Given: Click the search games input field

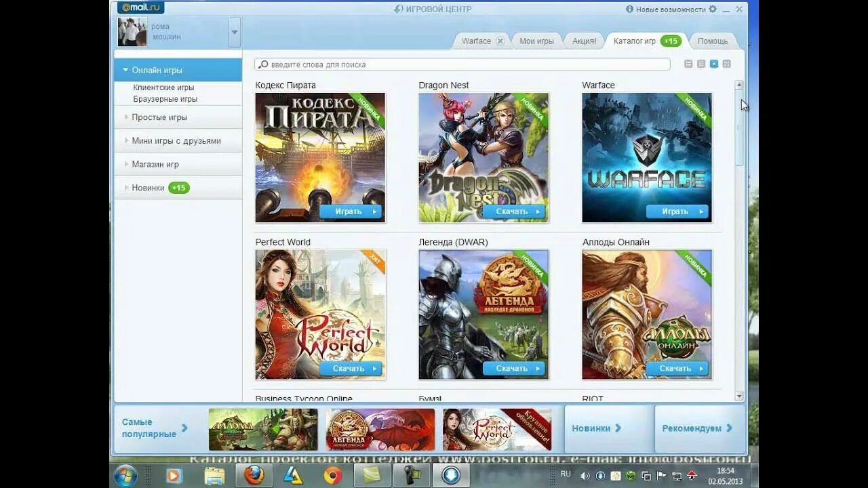Looking at the screenshot, I should pyautogui.click(x=462, y=64).
